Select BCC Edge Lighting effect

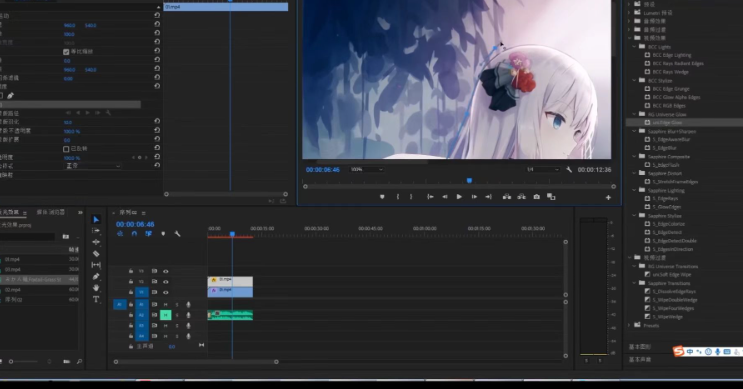[671, 55]
